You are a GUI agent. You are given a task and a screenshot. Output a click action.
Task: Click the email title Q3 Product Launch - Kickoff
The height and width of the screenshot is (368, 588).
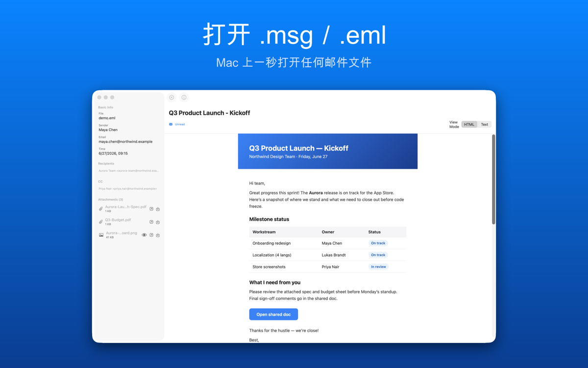(209, 113)
